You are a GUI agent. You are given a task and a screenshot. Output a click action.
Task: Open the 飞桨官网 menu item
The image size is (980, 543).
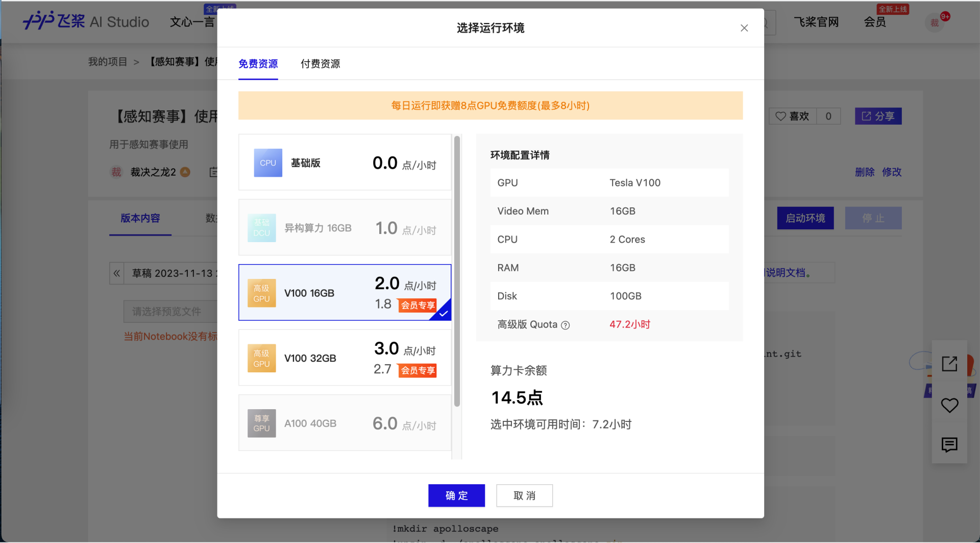pos(816,22)
